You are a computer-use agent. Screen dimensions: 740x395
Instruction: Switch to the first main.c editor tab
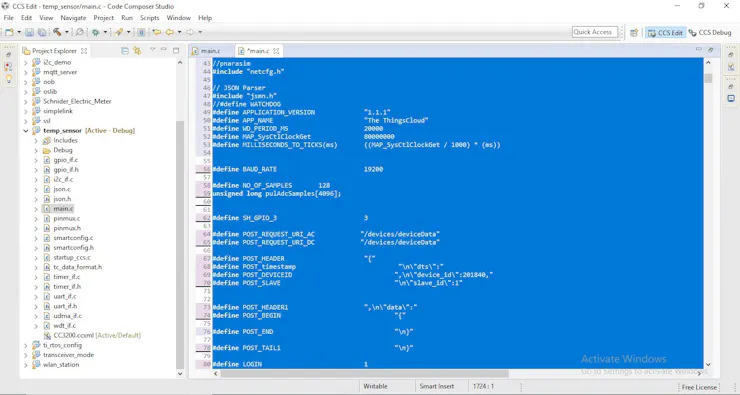(x=210, y=50)
